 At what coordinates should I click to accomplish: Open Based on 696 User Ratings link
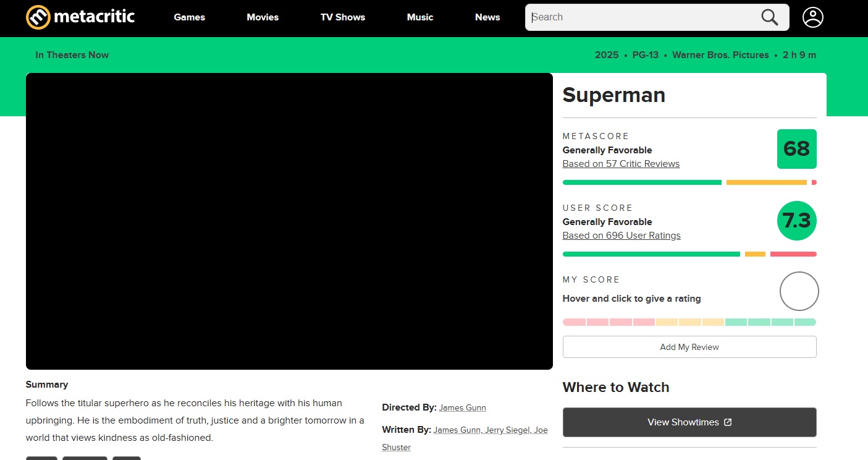tap(622, 236)
